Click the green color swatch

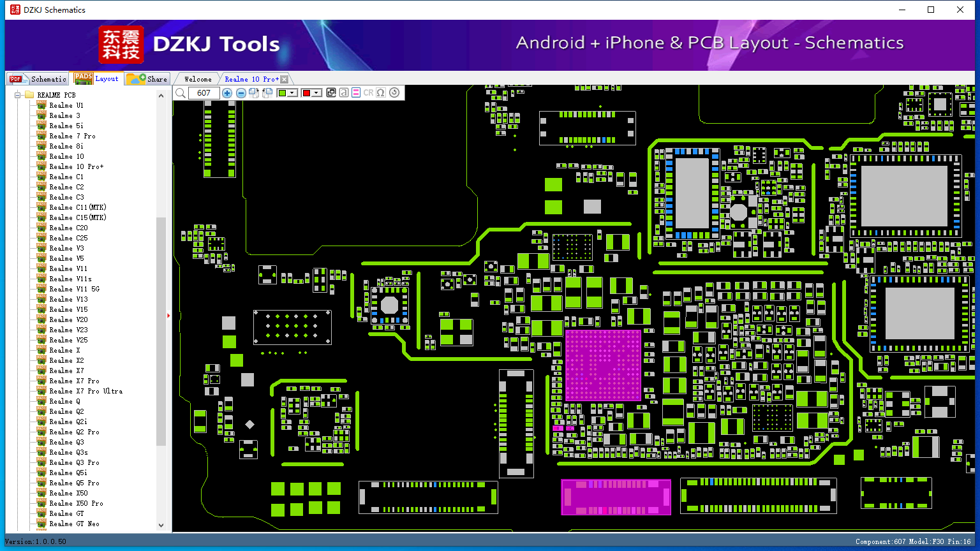pos(283,93)
